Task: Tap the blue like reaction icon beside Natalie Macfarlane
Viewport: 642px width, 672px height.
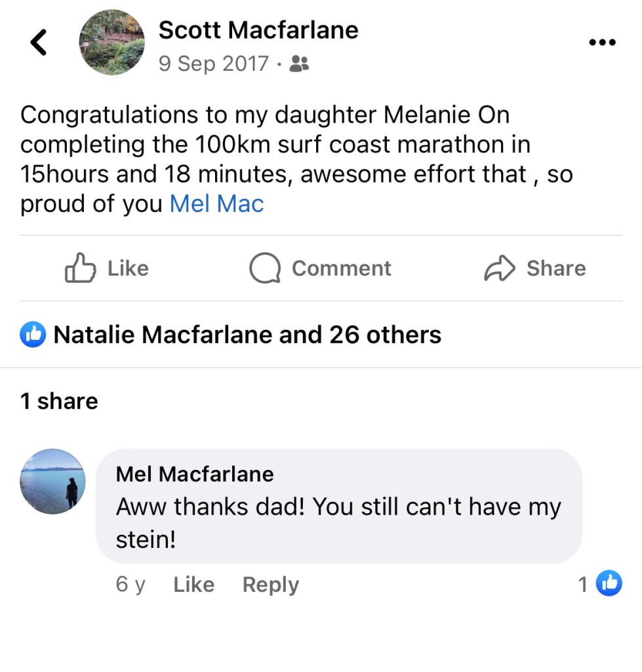Action: pos(33,335)
